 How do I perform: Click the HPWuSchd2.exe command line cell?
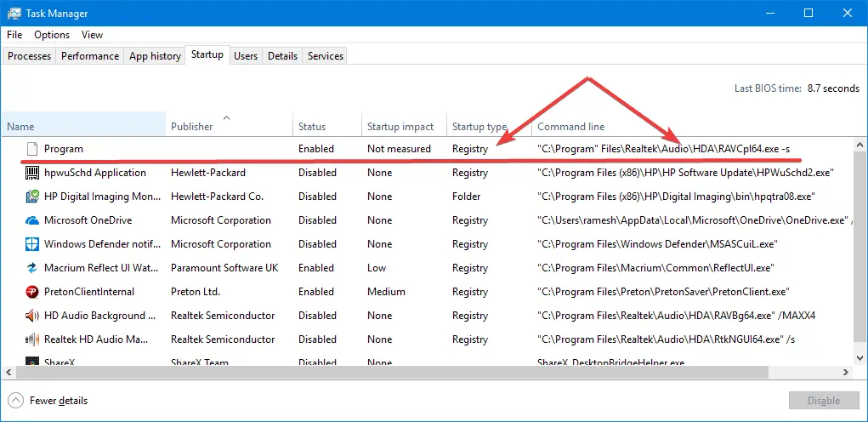coord(685,172)
